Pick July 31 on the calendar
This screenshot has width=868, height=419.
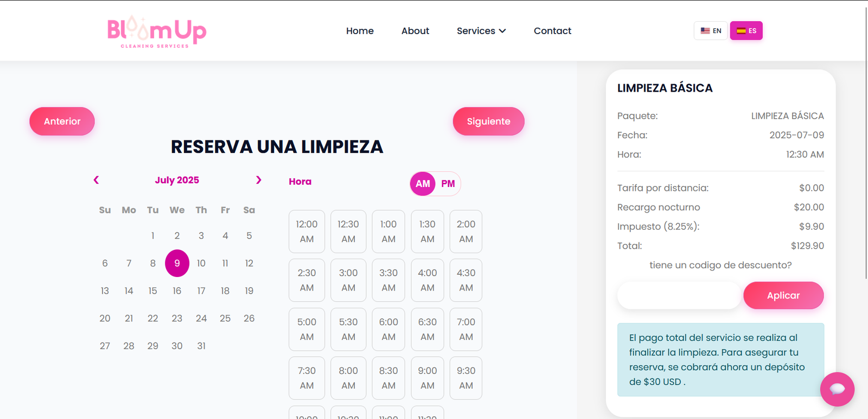(x=201, y=346)
